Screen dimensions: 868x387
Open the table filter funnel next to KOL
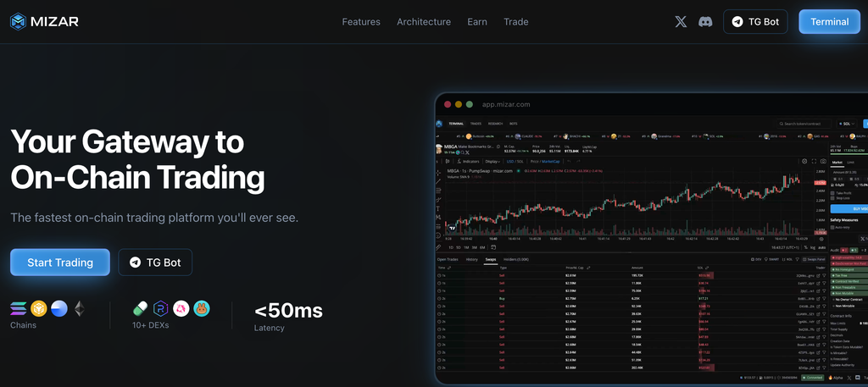(797, 259)
